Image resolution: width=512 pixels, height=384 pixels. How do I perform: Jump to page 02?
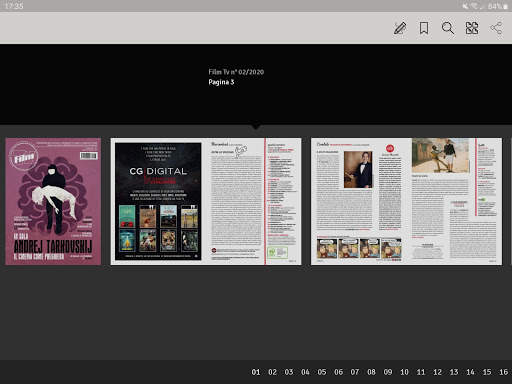(272, 372)
